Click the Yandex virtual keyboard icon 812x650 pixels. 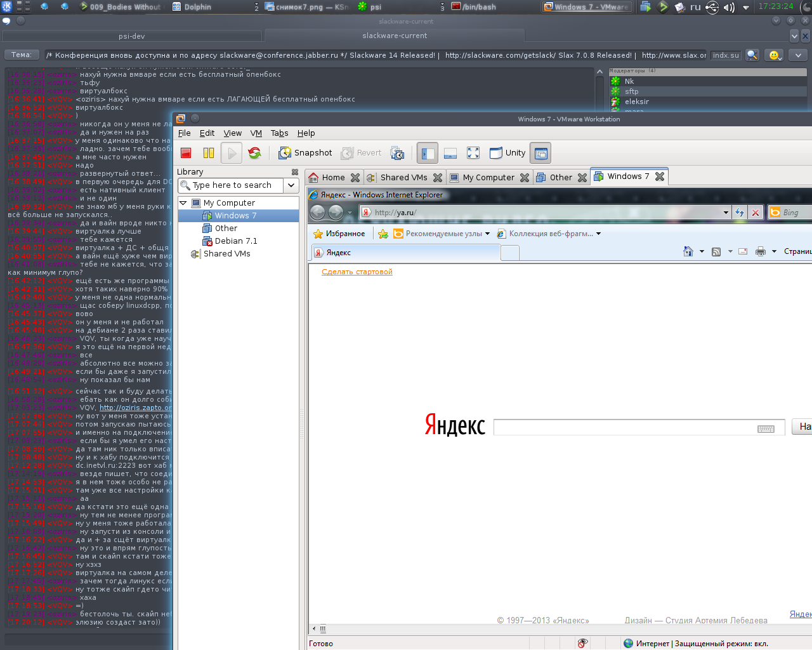766,428
